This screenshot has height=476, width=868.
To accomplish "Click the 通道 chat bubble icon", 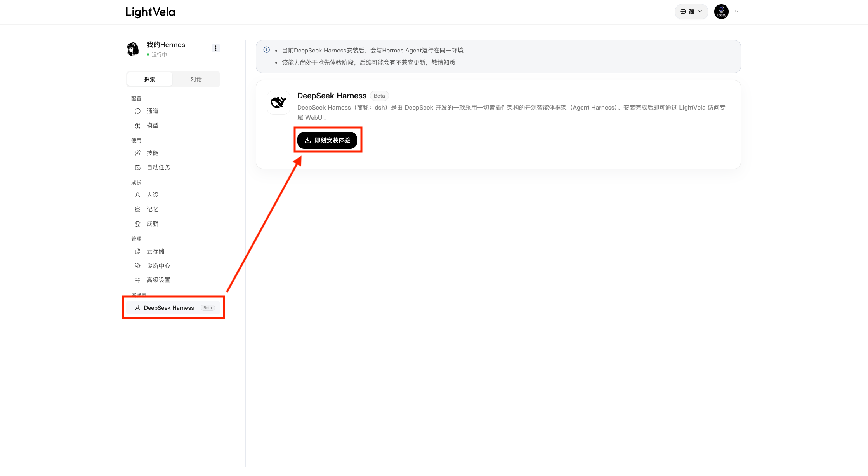I will [x=137, y=111].
